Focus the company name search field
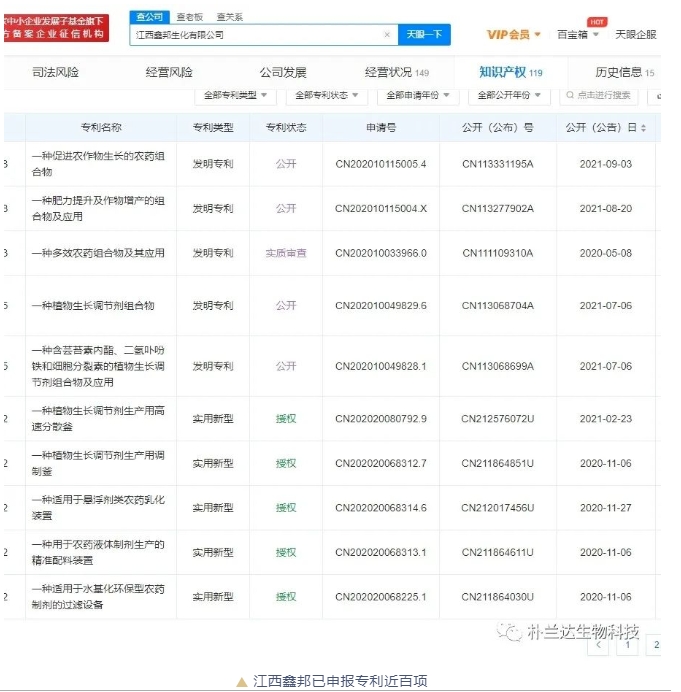 [264, 34]
